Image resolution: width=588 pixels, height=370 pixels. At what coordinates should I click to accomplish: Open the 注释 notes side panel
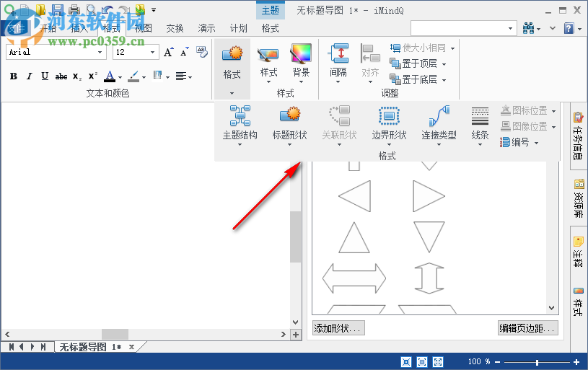(x=578, y=252)
